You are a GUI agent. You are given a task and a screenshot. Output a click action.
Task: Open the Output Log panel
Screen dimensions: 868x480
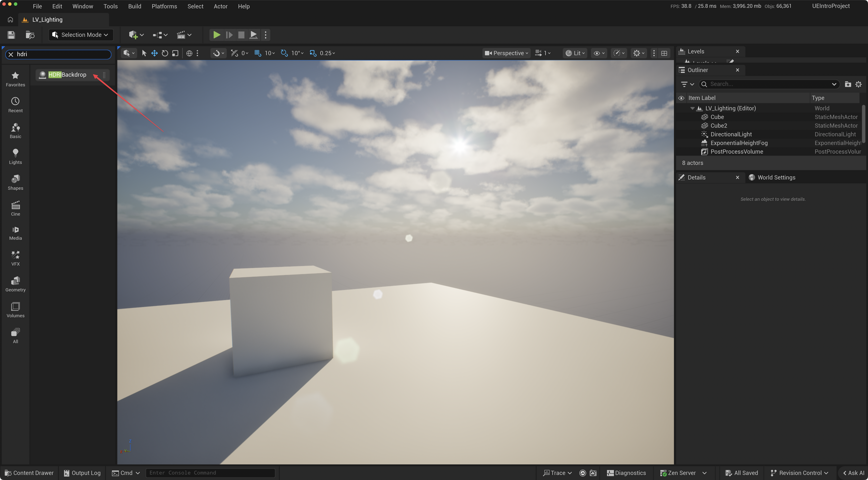coord(82,473)
